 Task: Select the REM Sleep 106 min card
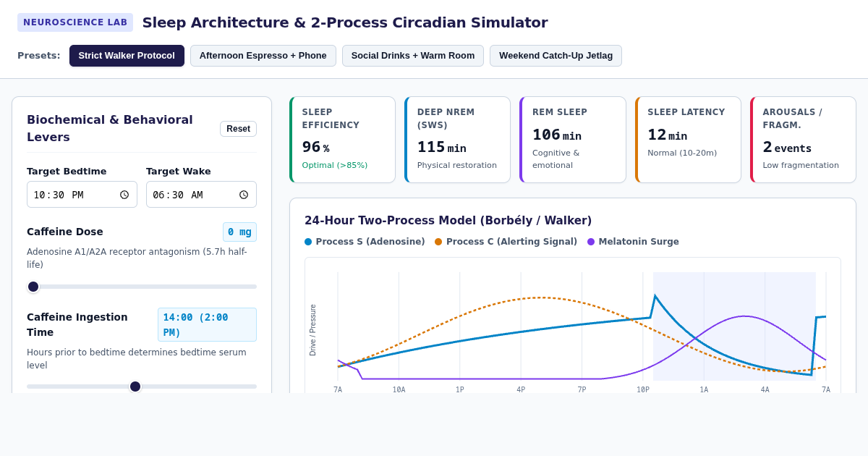[573, 140]
